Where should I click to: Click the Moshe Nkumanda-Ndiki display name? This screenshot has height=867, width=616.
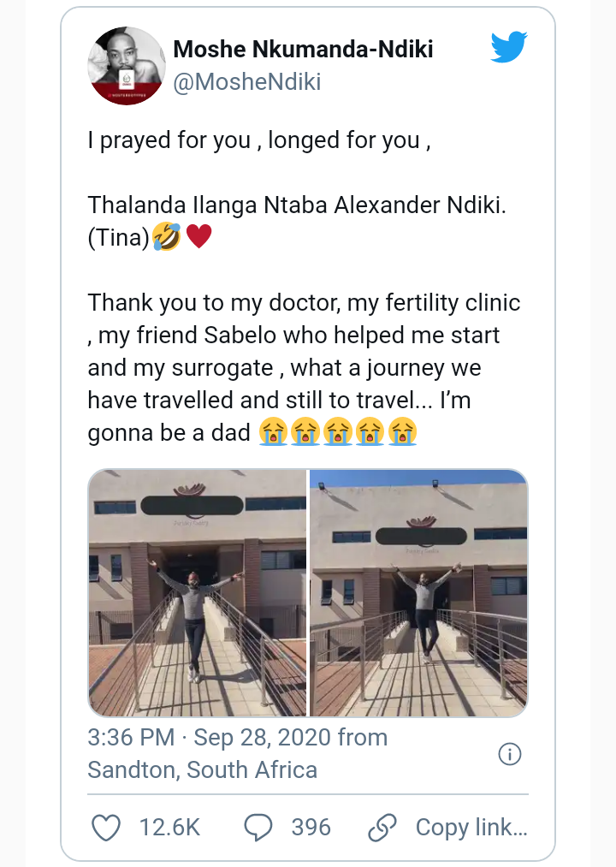tap(303, 50)
